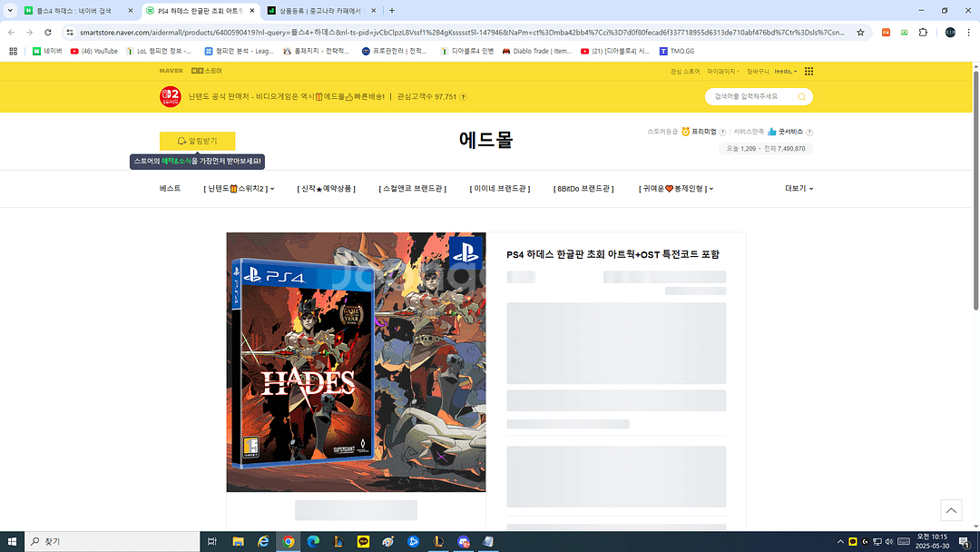Click the 에드몰 store title

point(485,140)
